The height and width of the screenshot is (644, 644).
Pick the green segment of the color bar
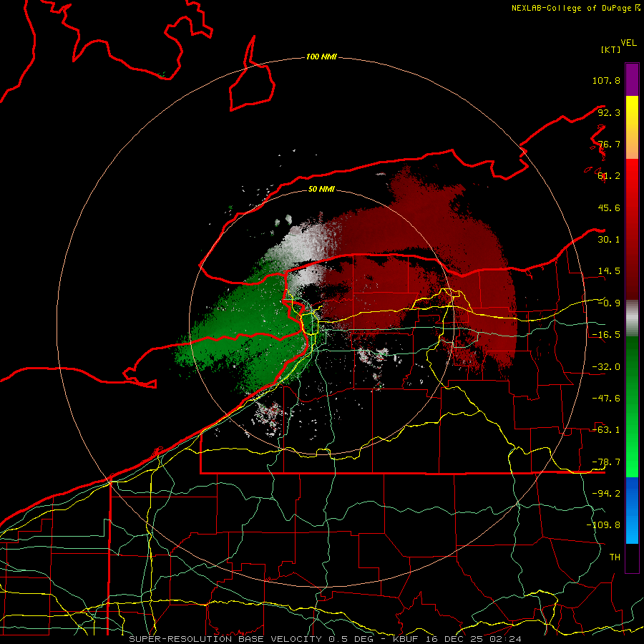[632, 406]
